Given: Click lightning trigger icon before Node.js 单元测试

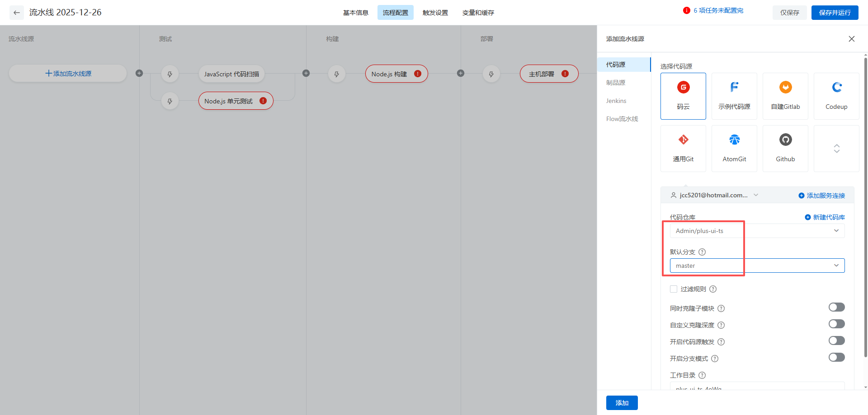Looking at the screenshot, I should (x=170, y=101).
